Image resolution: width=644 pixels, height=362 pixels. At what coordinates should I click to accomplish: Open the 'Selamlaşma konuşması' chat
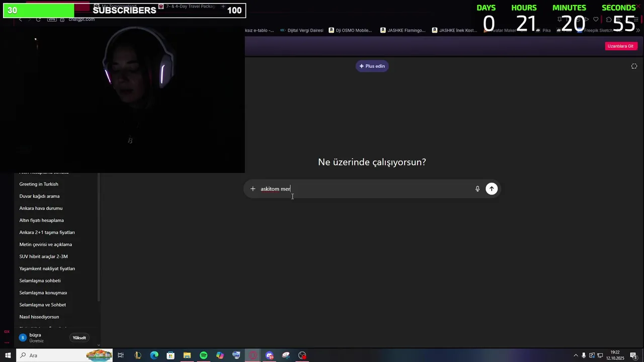point(43,293)
